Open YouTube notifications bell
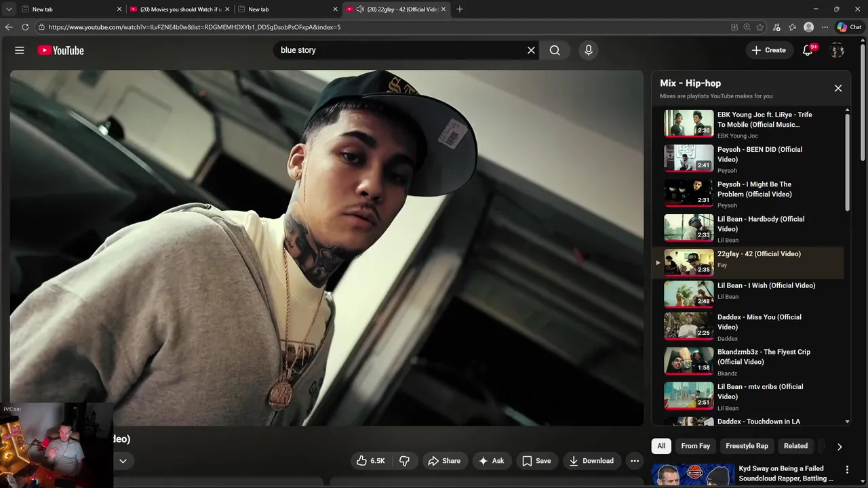Screen dimensions: 868x488 808,50
